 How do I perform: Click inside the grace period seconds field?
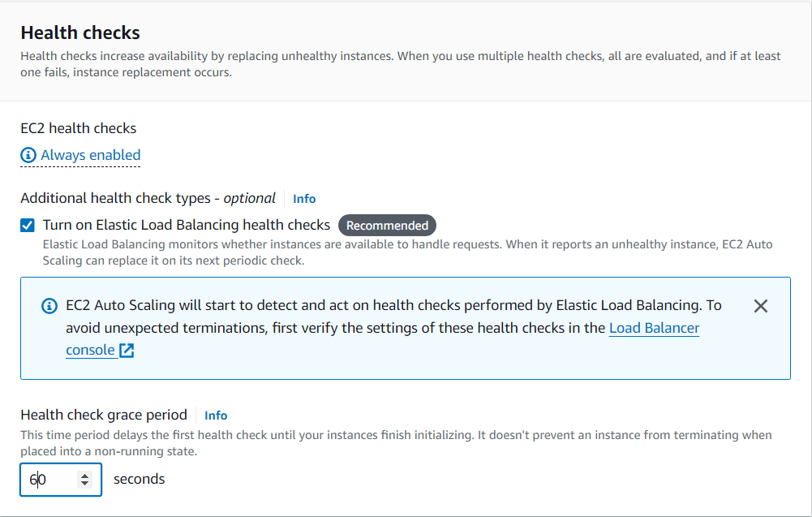53,479
